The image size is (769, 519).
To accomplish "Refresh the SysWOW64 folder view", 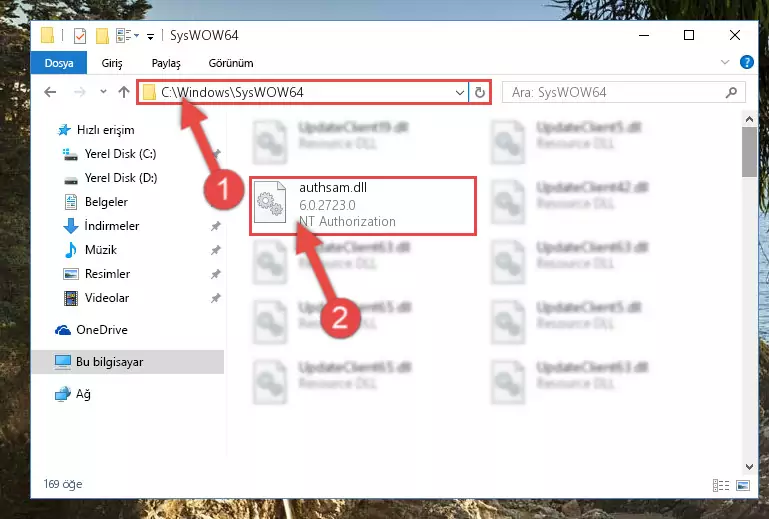I will click(480, 92).
